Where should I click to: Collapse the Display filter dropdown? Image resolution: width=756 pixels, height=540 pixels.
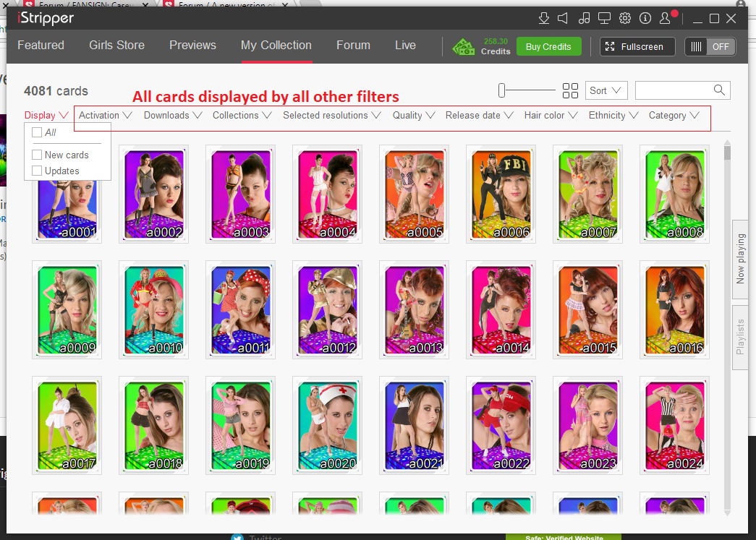[46, 116]
